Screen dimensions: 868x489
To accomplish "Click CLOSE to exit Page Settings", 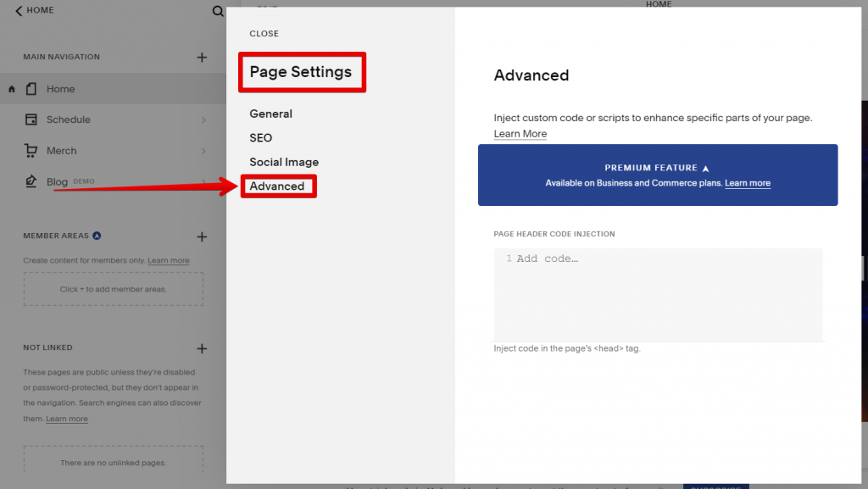I will click(x=264, y=33).
